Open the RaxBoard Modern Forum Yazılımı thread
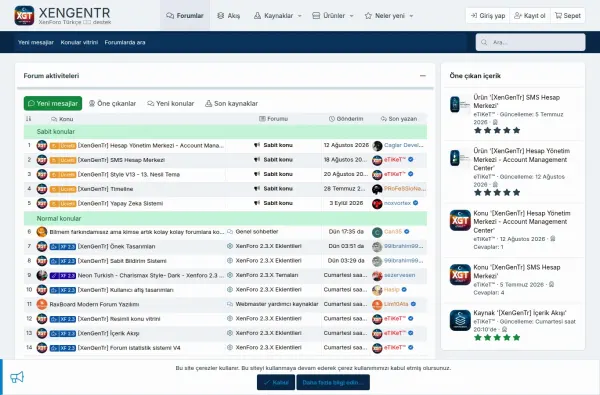600x395 pixels. point(94,305)
